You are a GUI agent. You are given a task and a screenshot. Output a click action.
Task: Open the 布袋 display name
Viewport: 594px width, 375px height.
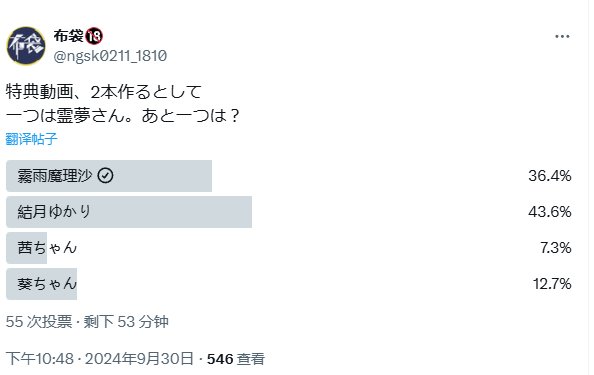(69, 36)
